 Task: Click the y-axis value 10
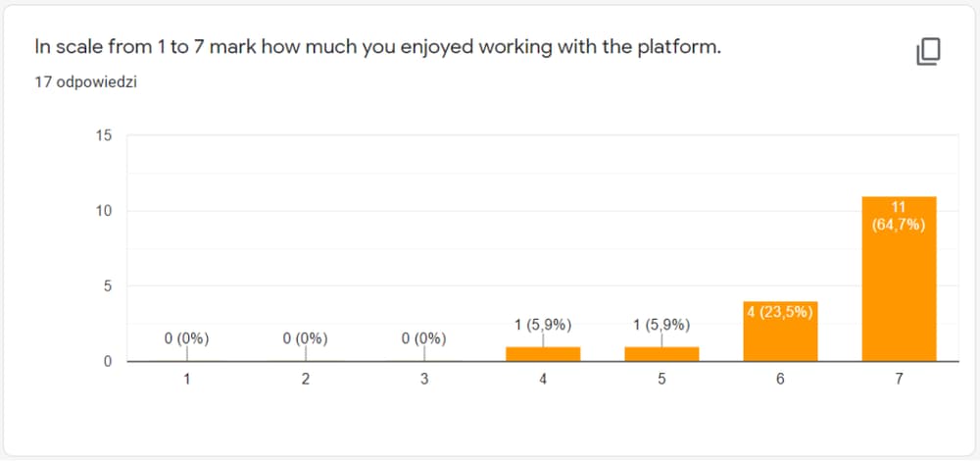104,211
